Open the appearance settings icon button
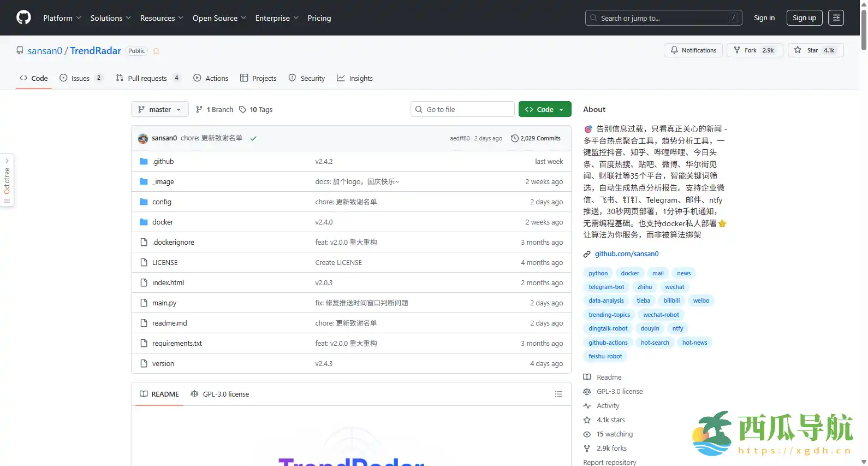The width and height of the screenshot is (868, 466). click(x=836, y=18)
